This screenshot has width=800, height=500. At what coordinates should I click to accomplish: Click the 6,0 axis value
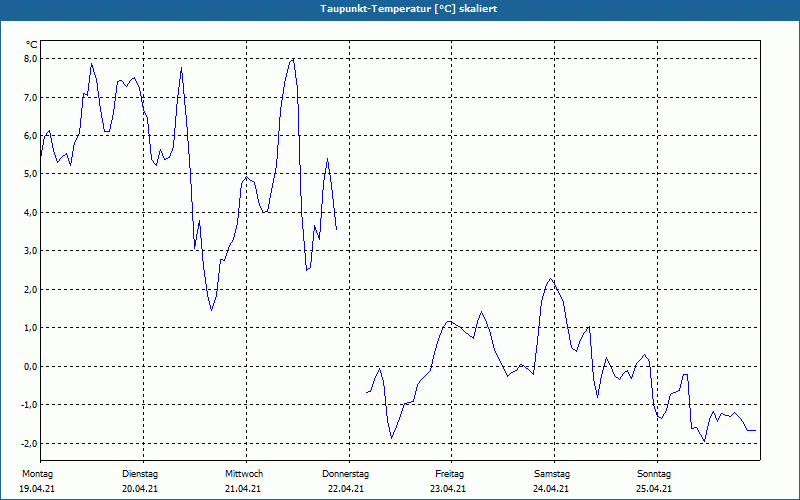pyautogui.click(x=31, y=136)
